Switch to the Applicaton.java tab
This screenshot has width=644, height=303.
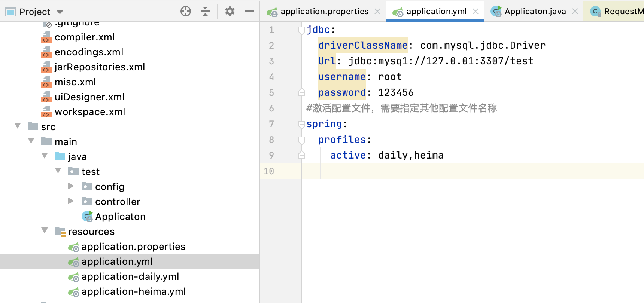pyautogui.click(x=535, y=12)
